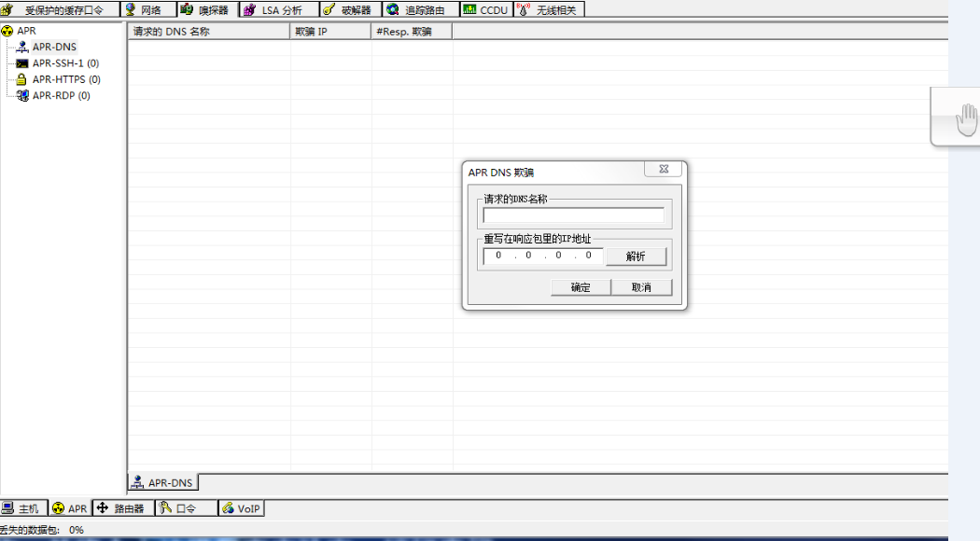
Task: Click the 解析 resolve button
Action: (637, 257)
